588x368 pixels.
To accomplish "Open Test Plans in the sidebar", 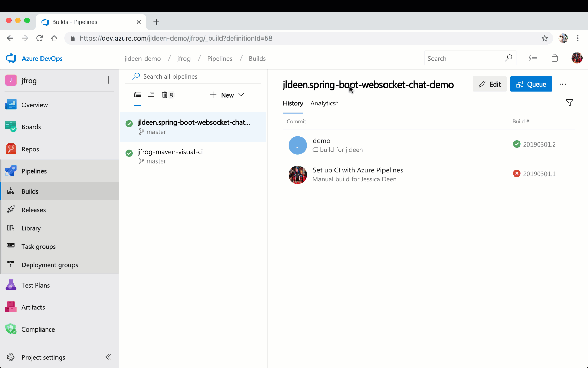I will 36,285.
